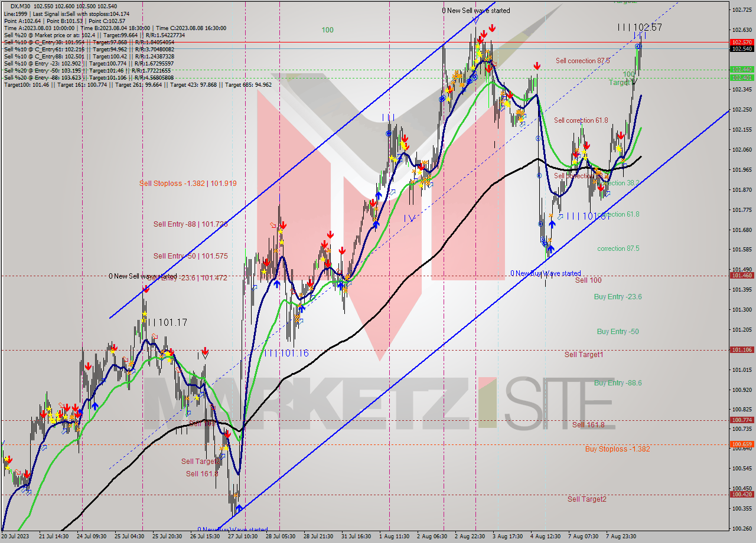
Task: Click the 102.250 price axis value
Action: pos(742,110)
